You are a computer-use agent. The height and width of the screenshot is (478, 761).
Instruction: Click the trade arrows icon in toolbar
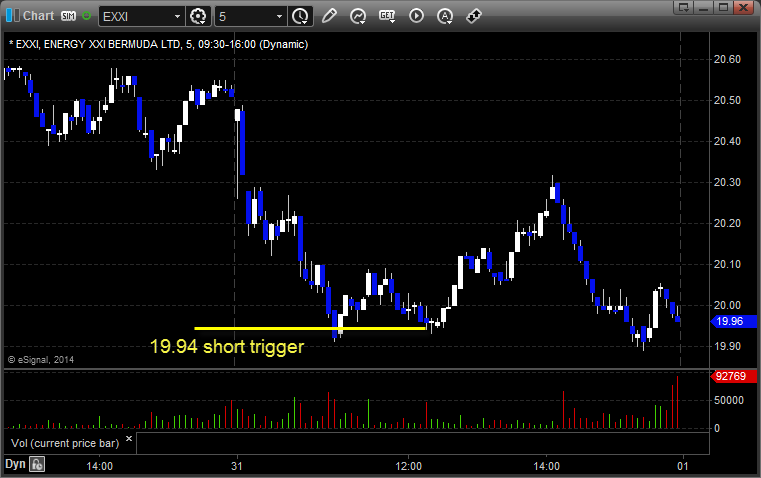[474, 16]
